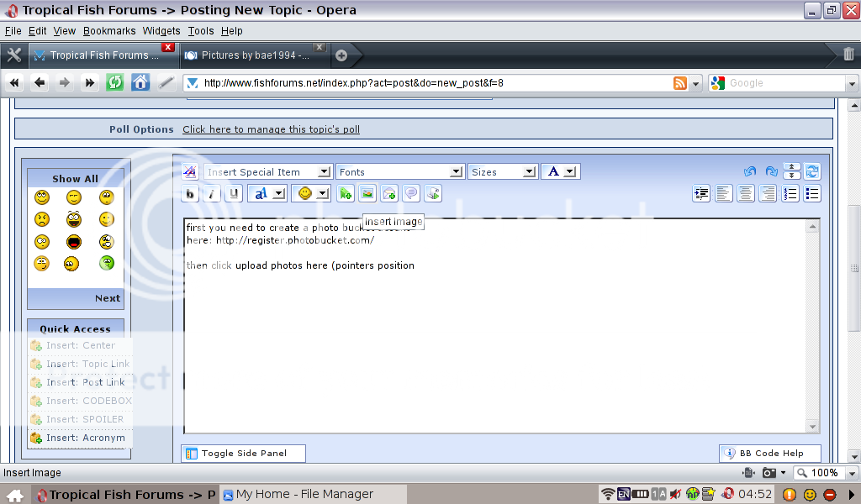
Task: Click the insert code scroll icon
Action: (x=433, y=193)
